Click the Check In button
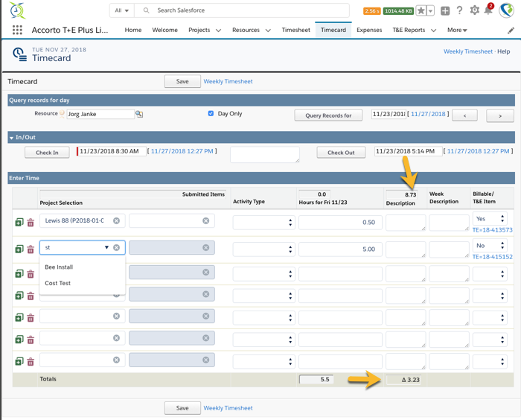521x420 pixels. tap(47, 153)
